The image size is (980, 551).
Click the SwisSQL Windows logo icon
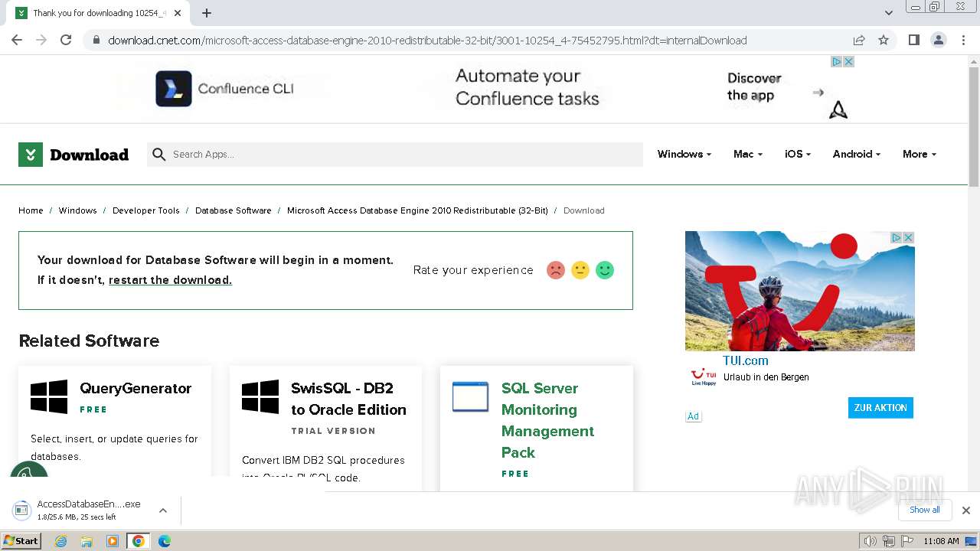coord(260,397)
